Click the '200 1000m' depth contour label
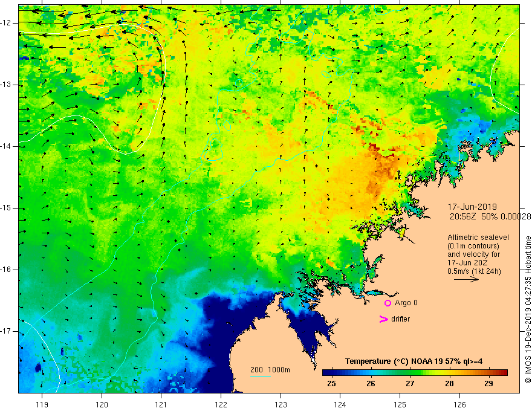The image size is (532, 411). click(x=270, y=370)
